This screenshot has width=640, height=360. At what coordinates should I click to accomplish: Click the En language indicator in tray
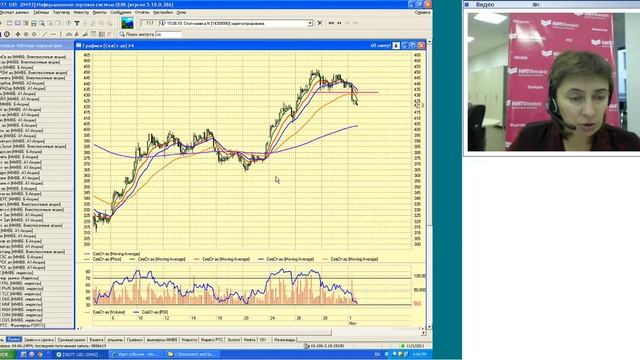377,355
